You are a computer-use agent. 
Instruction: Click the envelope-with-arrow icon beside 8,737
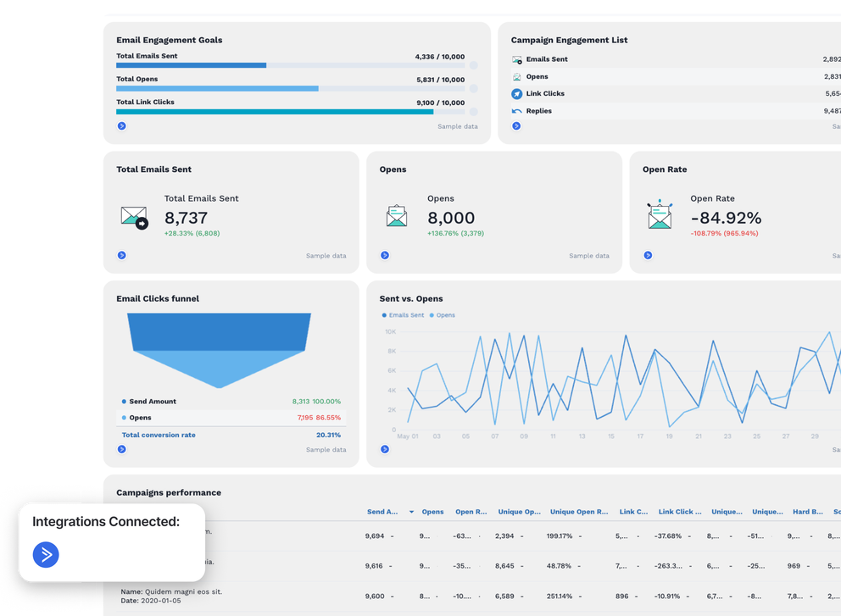click(x=134, y=218)
